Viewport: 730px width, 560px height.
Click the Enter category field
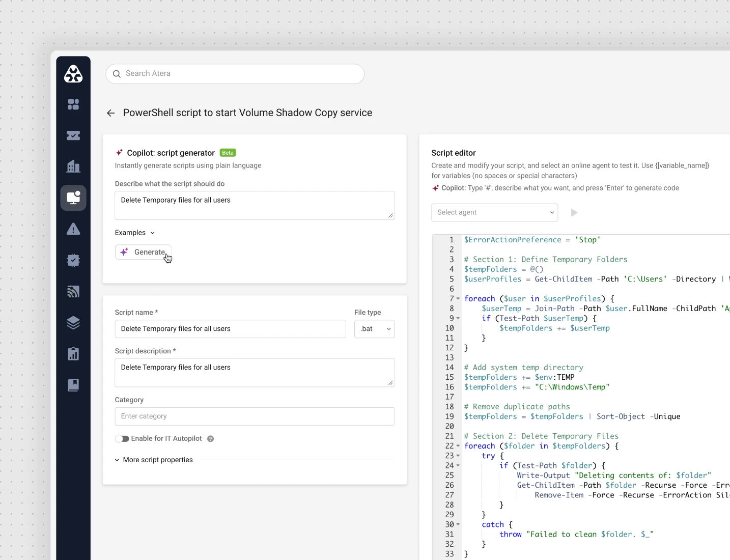click(255, 416)
